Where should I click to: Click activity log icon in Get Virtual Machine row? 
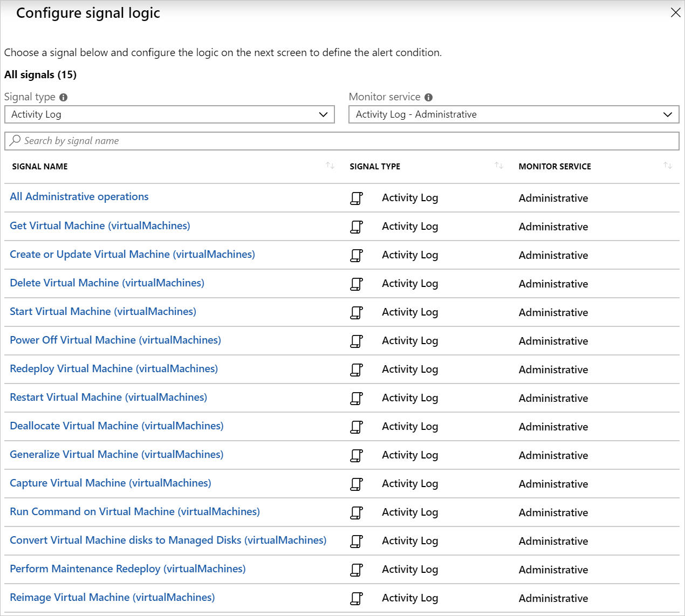coord(357,227)
